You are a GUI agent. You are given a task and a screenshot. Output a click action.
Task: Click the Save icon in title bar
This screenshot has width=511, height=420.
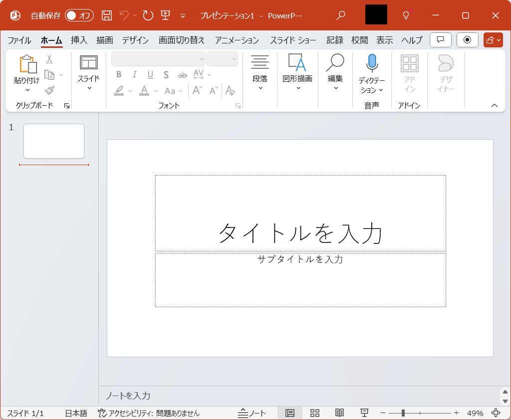[107, 15]
